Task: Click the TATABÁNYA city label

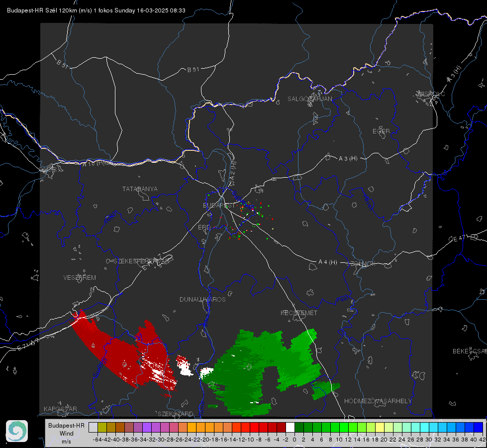Action: coord(140,189)
